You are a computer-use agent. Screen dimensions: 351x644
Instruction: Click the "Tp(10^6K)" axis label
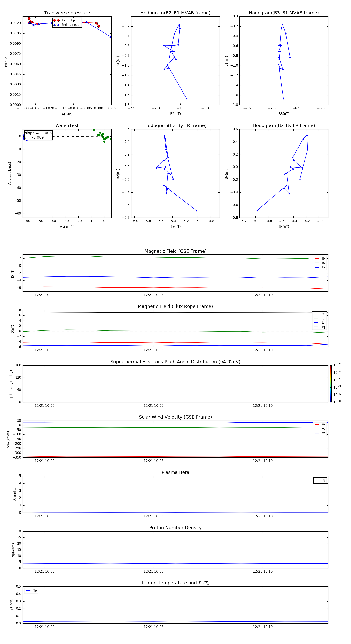pyautogui.click(x=11, y=605)
